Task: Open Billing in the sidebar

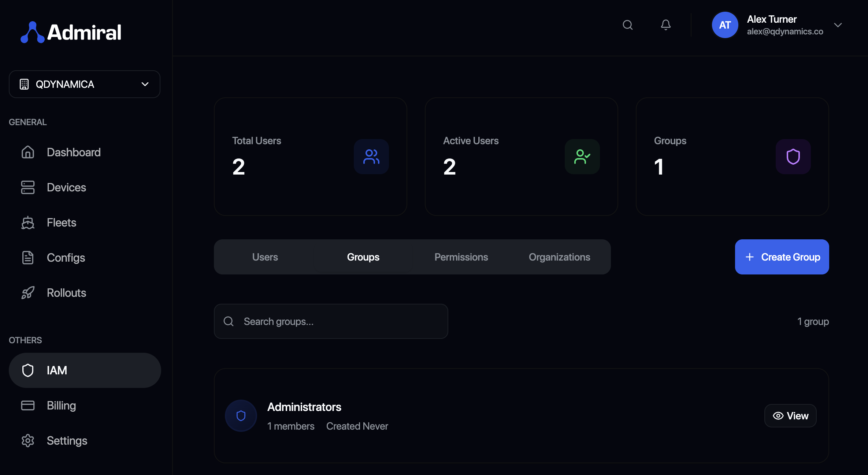Action: pyautogui.click(x=62, y=405)
